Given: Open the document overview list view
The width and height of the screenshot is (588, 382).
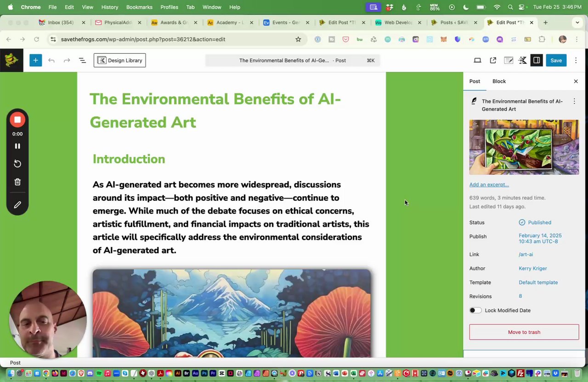Looking at the screenshot, I should tap(82, 60).
